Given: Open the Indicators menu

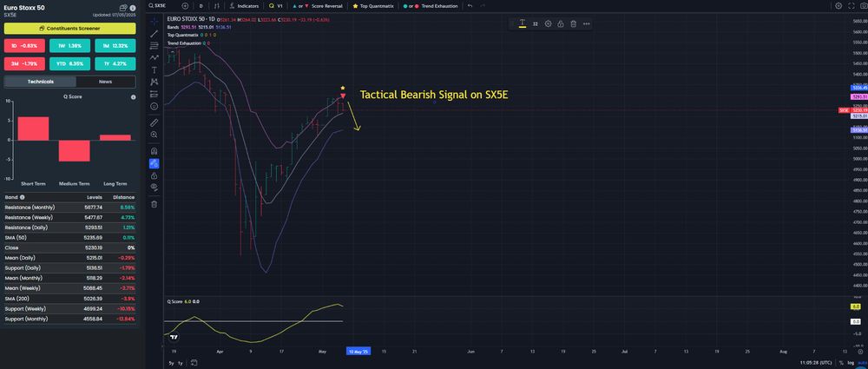Looking at the screenshot, I should [x=244, y=5].
